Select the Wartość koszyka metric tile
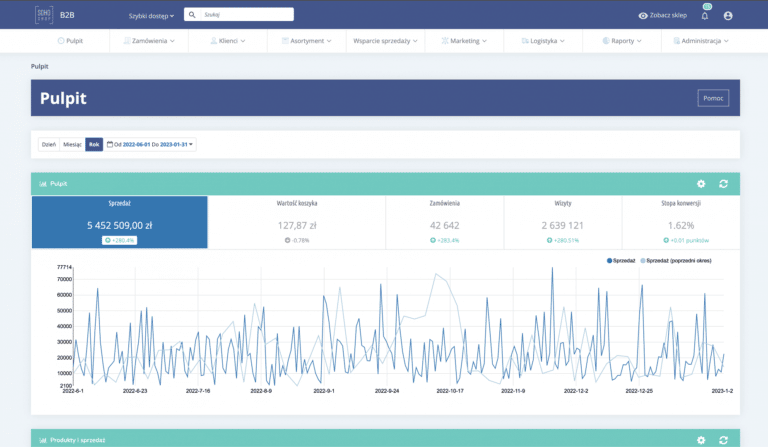Viewport: 768px width, 447px height. (297, 219)
